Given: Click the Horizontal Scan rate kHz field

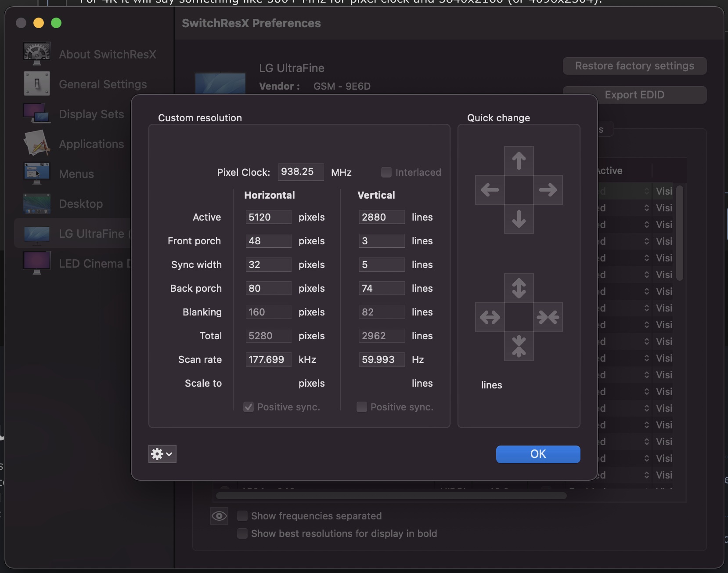Looking at the screenshot, I should pos(268,359).
